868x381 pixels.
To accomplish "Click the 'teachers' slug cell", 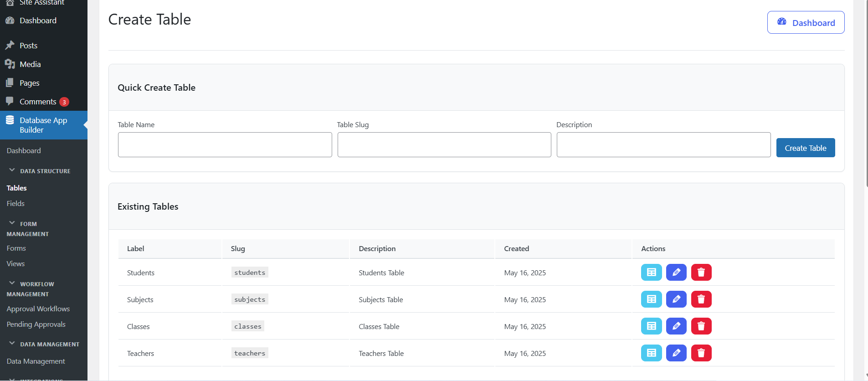I will point(250,353).
